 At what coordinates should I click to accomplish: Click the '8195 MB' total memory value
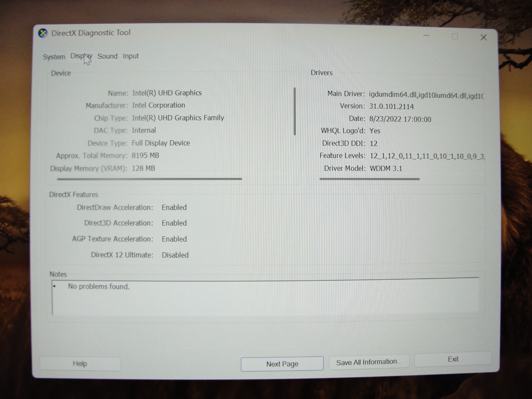145,156
